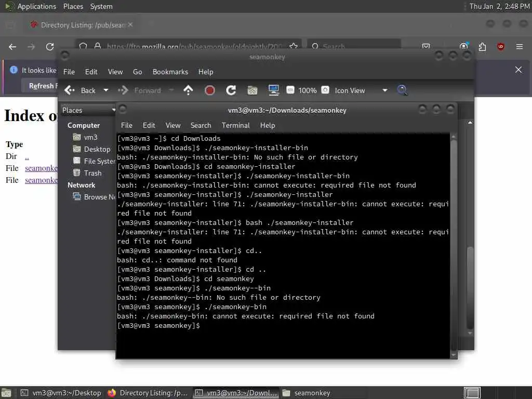The width and height of the screenshot is (532, 399).
Task: Search for files with the magnifier icon
Action: tap(402, 90)
